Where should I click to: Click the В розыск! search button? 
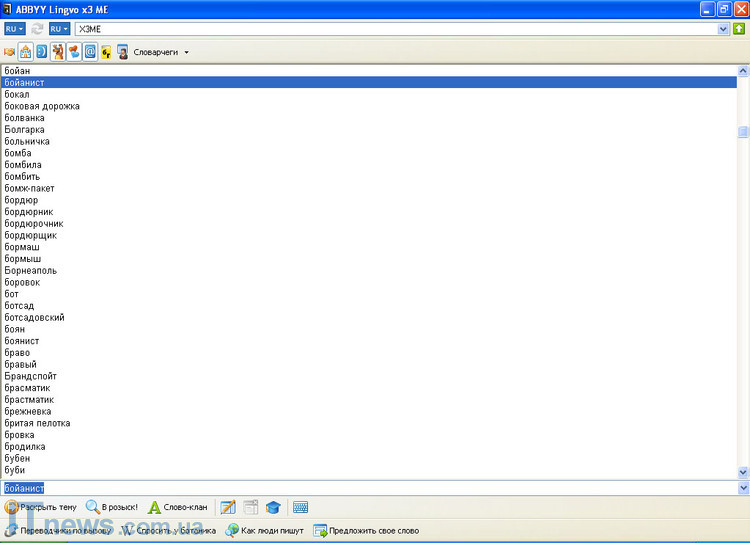tap(112, 507)
